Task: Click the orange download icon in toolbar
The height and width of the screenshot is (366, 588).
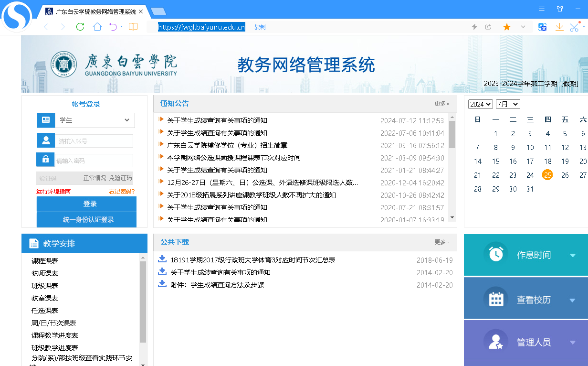Action: coord(559,27)
